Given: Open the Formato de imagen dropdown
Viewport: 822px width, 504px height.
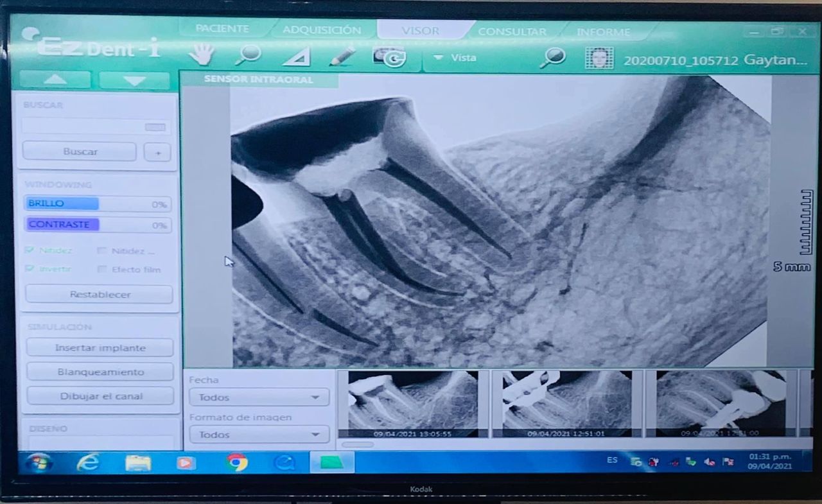Looking at the screenshot, I should click(x=259, y=435).
